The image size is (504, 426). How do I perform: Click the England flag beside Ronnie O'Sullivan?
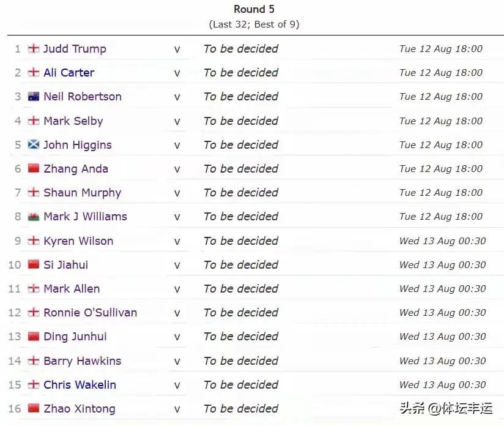click(34, 312)
